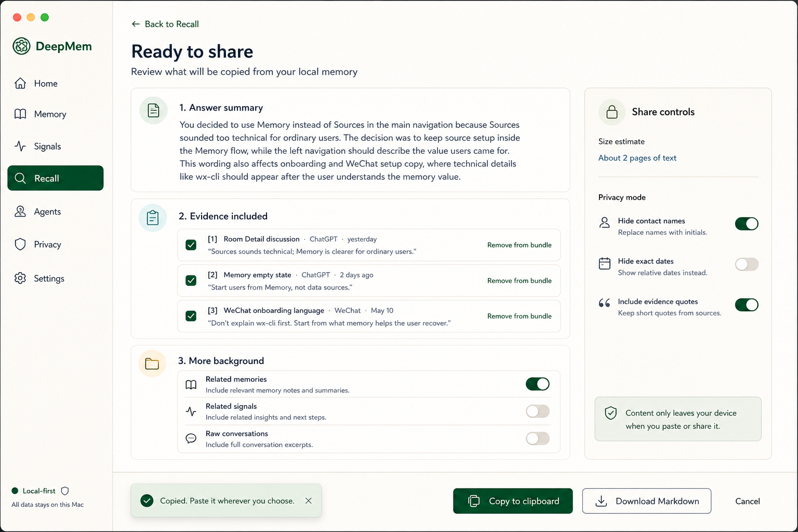Enable the Related signals toggle
Screen dimensions: 798x532
click(x=538, y=411)
